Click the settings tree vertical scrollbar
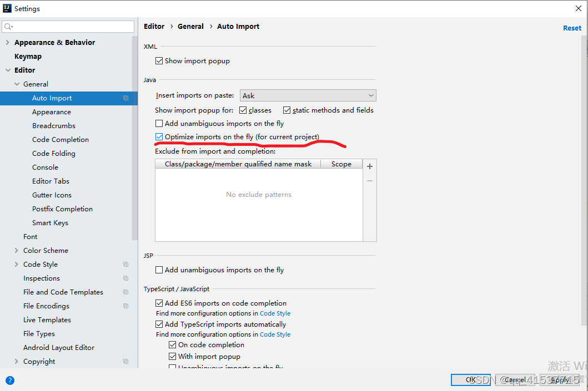Viewport: 588px width, 391px height. tap(134, 138)
